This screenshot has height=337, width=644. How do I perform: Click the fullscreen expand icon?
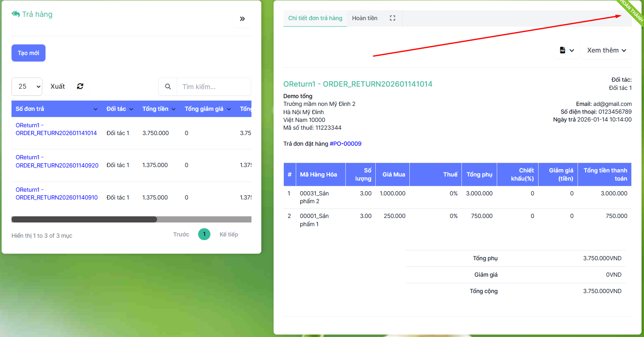(x=393, y=18)
